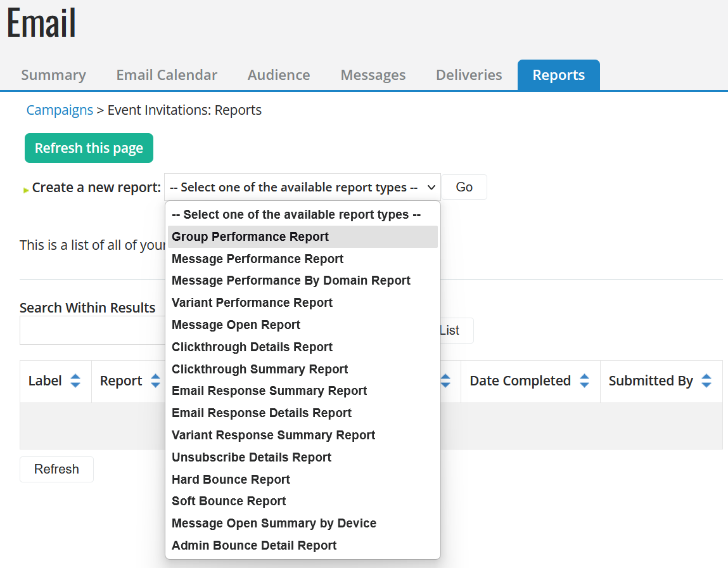Click the Go button
728x568 pixels.
[464, 187]
